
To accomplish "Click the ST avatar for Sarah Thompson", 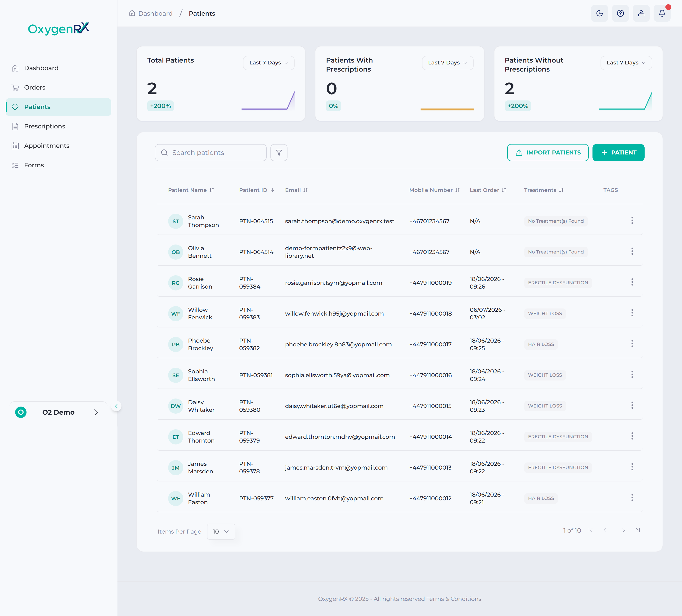I will (x=175, y=221).
